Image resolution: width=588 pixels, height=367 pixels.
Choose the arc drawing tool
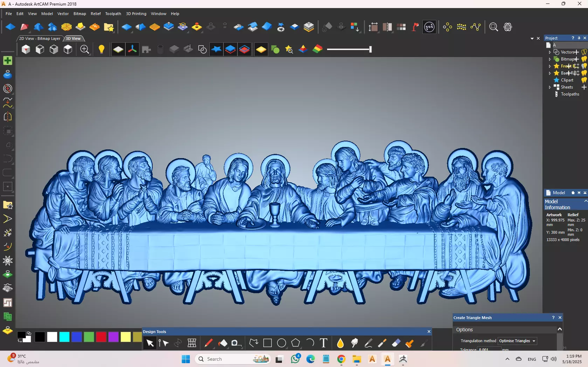(x=310, y=343)
